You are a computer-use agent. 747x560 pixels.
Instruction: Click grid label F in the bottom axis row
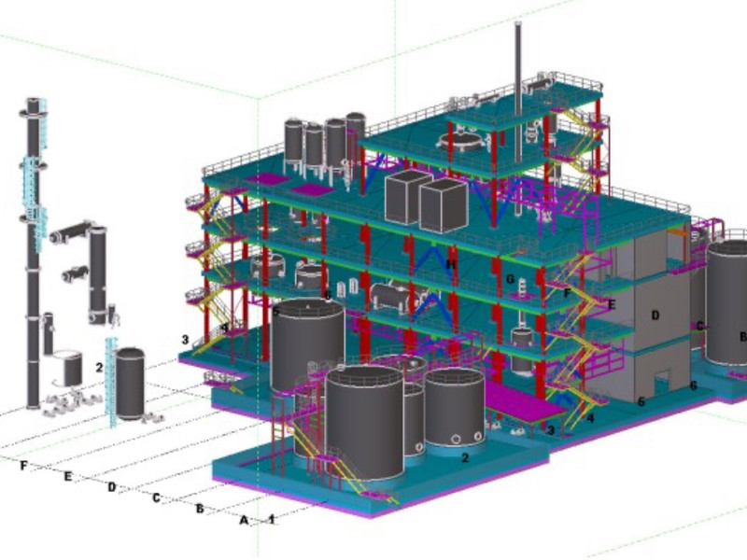click(x=23, y=465)
